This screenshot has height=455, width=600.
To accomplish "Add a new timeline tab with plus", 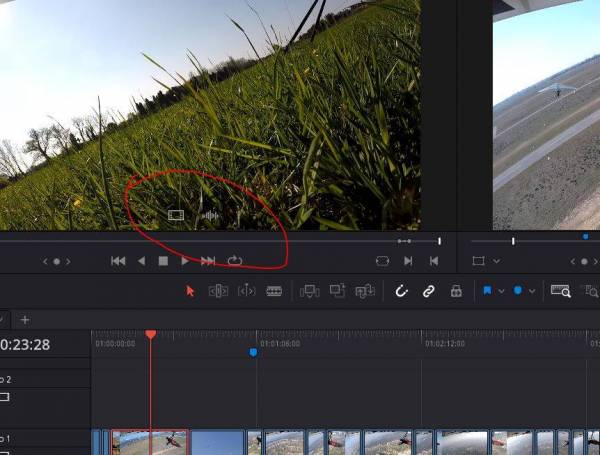I will pyautogui.click(x=25, y=320).
